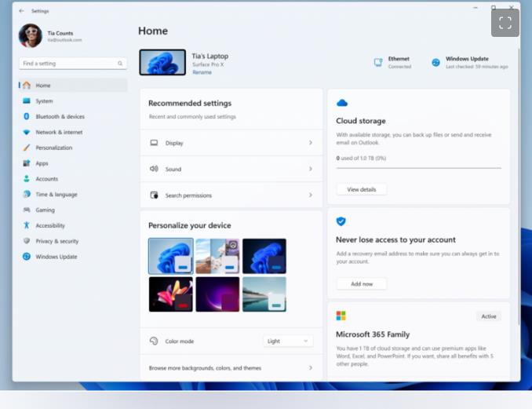Click the Ethernet status icon

378,62
